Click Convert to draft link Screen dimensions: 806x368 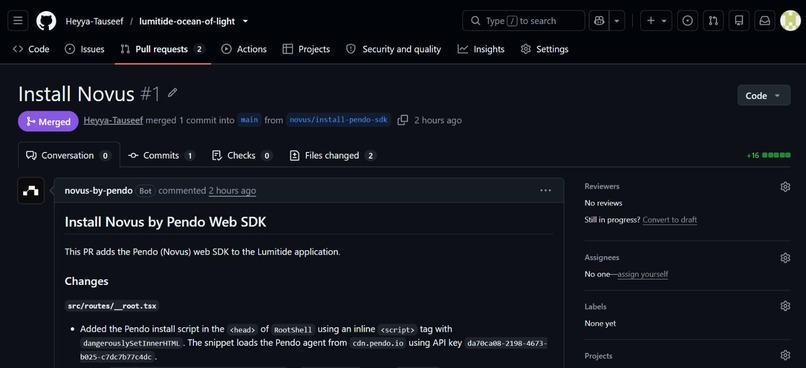coord(670,220)
